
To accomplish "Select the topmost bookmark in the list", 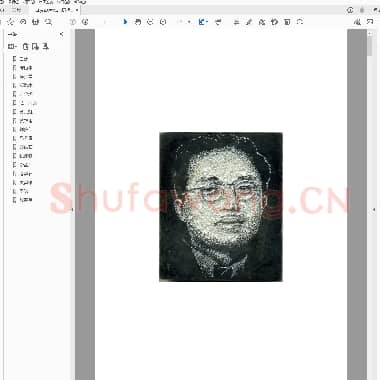I will click(x=23, y=59).
